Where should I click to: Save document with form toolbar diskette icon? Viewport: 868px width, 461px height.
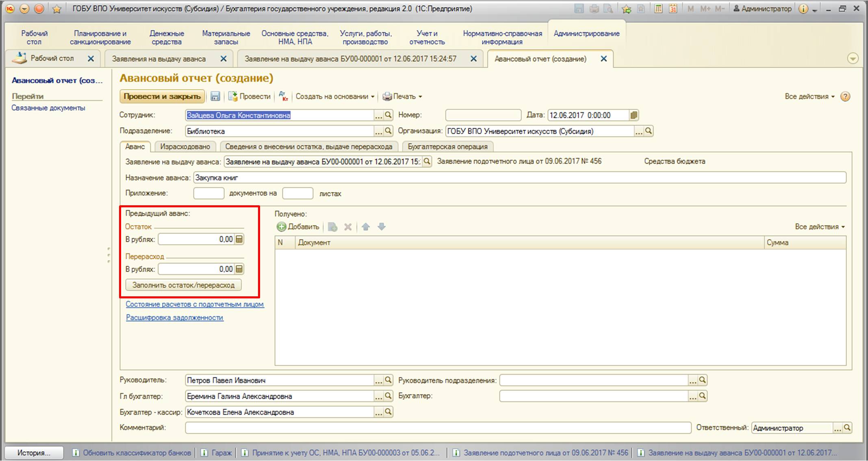215,96
